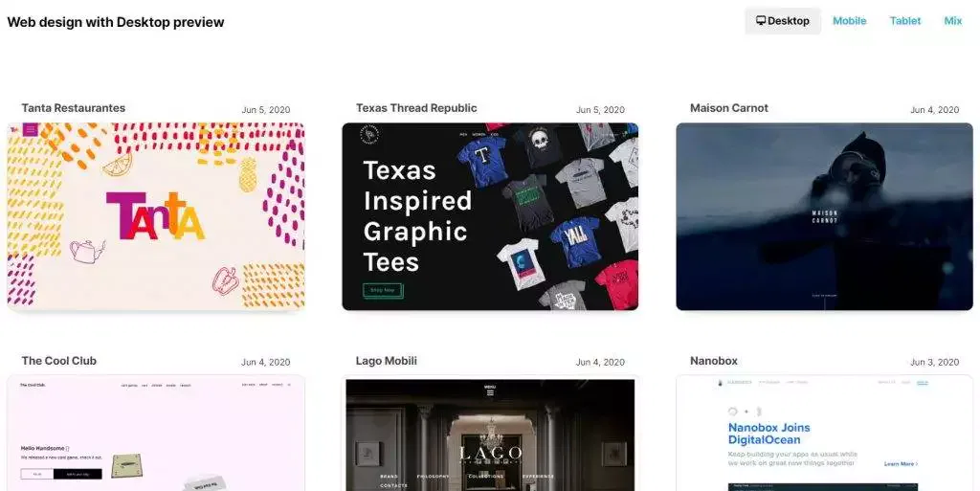980x491 pixels.
Task: Switch to the Mobile preview tab
Action: click(x=850, y=21)
